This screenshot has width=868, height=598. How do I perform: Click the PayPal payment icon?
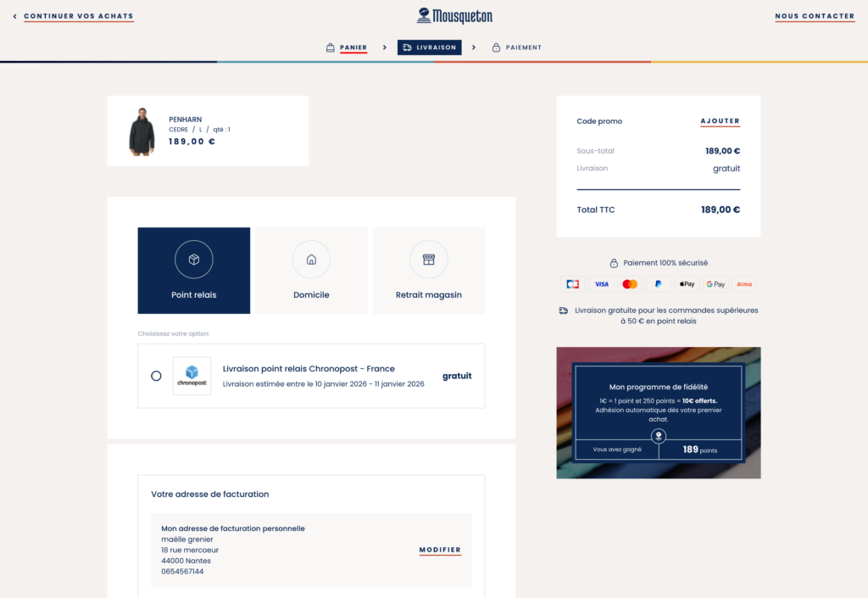(658, 284)
